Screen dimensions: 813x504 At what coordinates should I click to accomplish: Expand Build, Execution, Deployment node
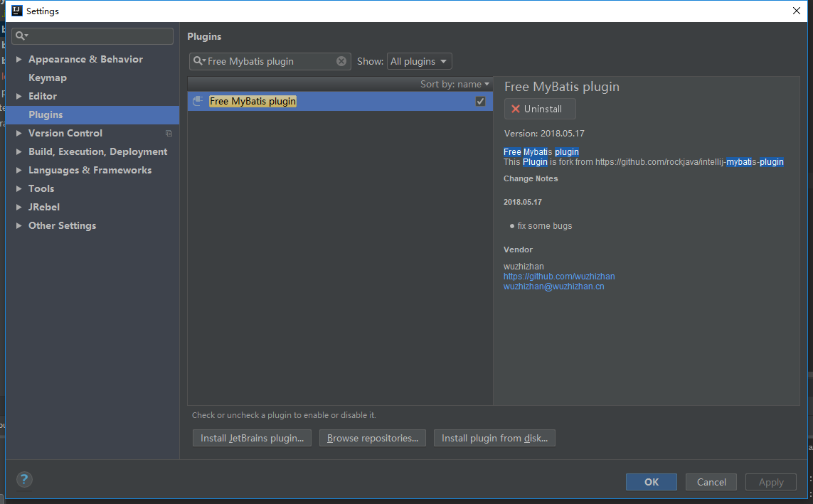pos(18,152)
